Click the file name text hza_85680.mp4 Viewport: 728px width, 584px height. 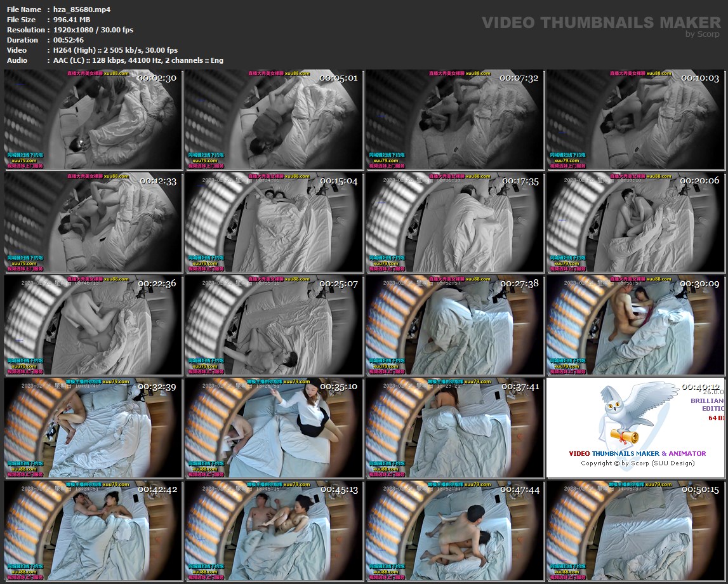pos(82,10)
